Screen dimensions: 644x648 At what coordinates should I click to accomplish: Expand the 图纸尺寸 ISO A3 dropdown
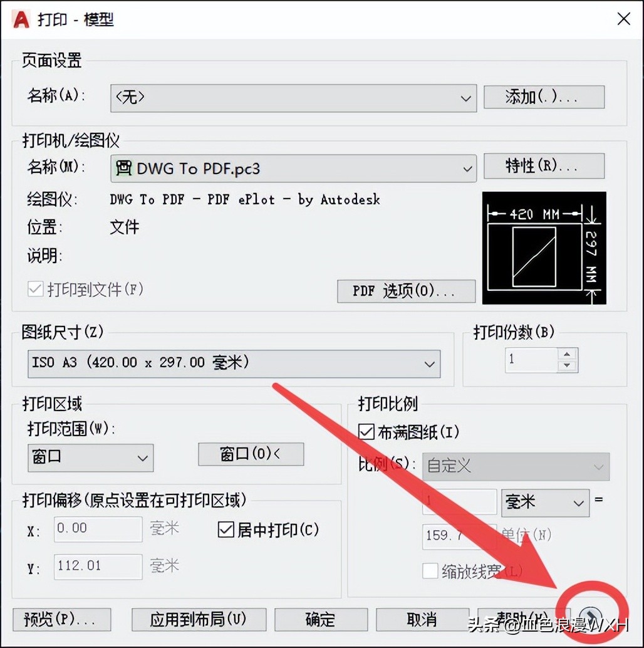[234, 363]
